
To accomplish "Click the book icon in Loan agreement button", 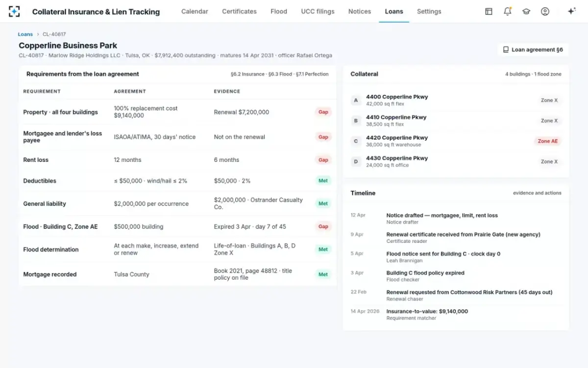I will tap(506, 50).
